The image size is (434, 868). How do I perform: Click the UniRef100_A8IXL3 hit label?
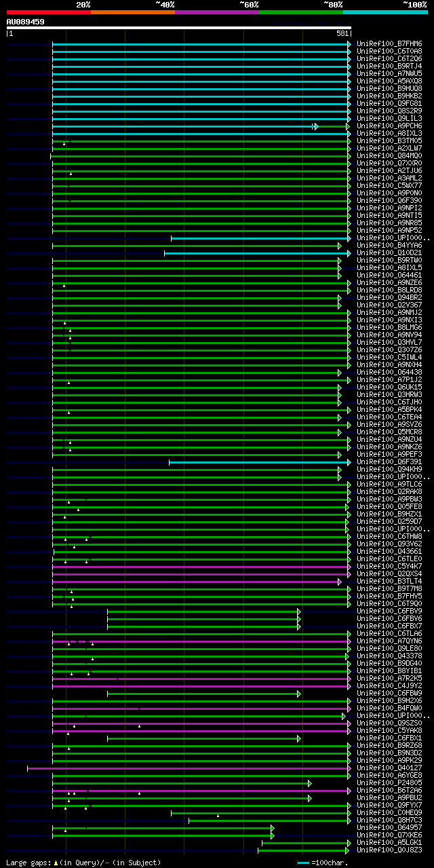(389, 133)
